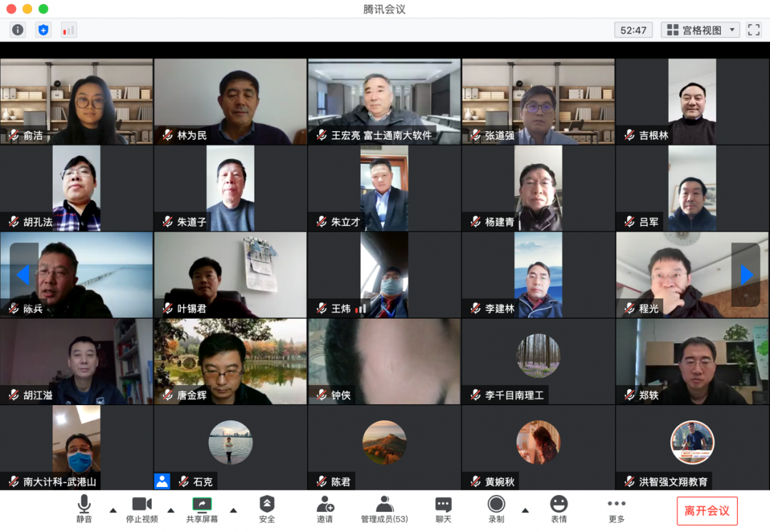
Task: Open 管理成员(53) member list
Action: click(384, 509)
